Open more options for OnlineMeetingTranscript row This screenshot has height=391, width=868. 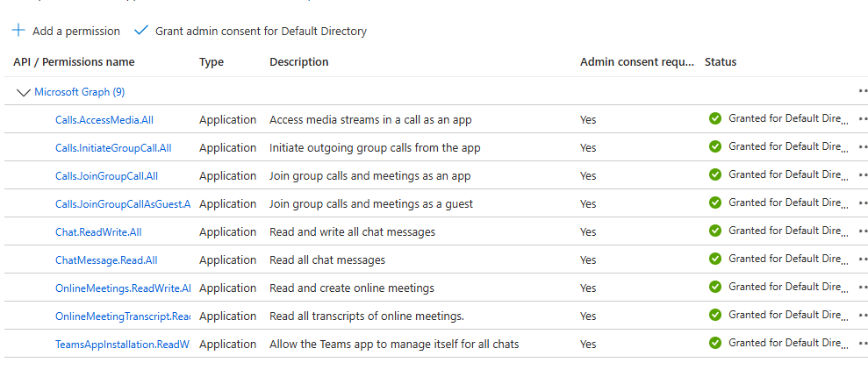tap(863, 316)
